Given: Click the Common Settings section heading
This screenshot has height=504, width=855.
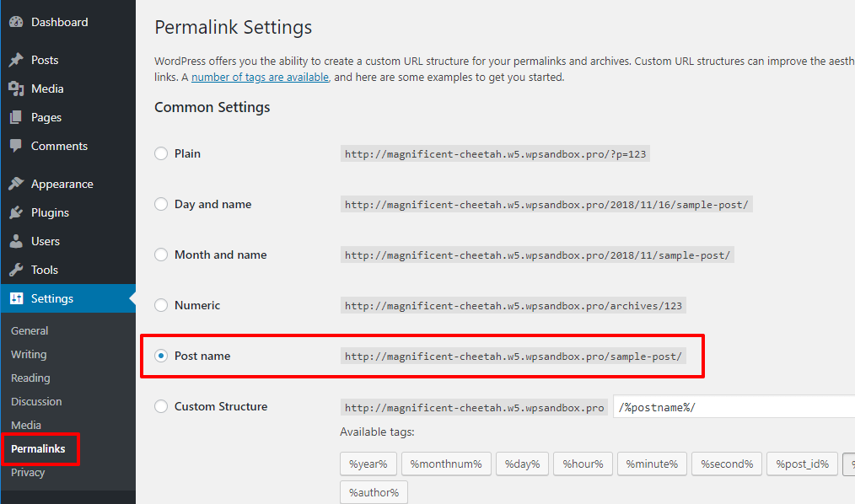Looking at the screenshot, I should (x=212, y=107).
